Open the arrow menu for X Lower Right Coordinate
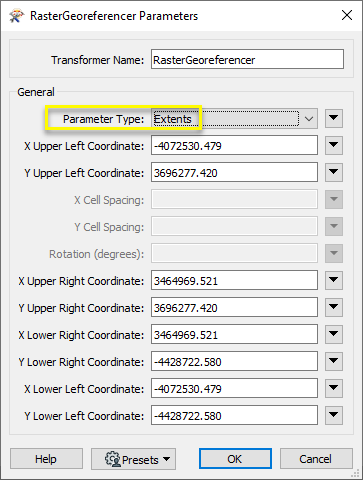This screenshot has height=480, width=363. tap(334, 334)
